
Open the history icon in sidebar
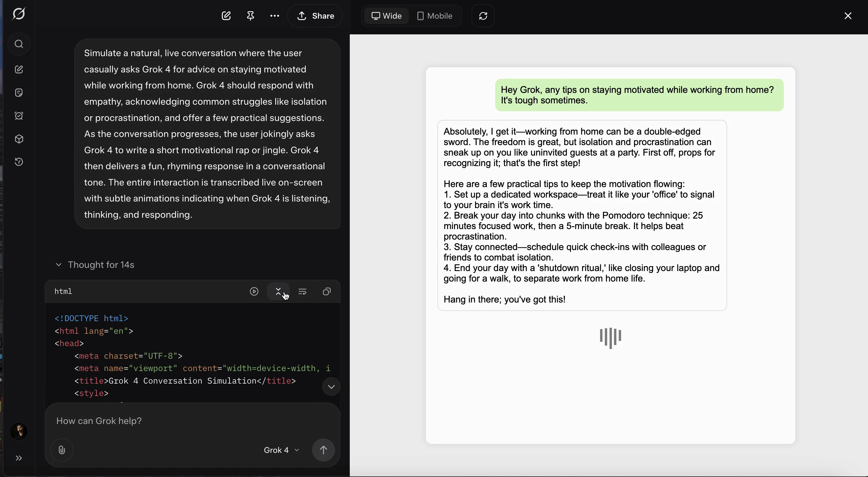tap(19, 162)
